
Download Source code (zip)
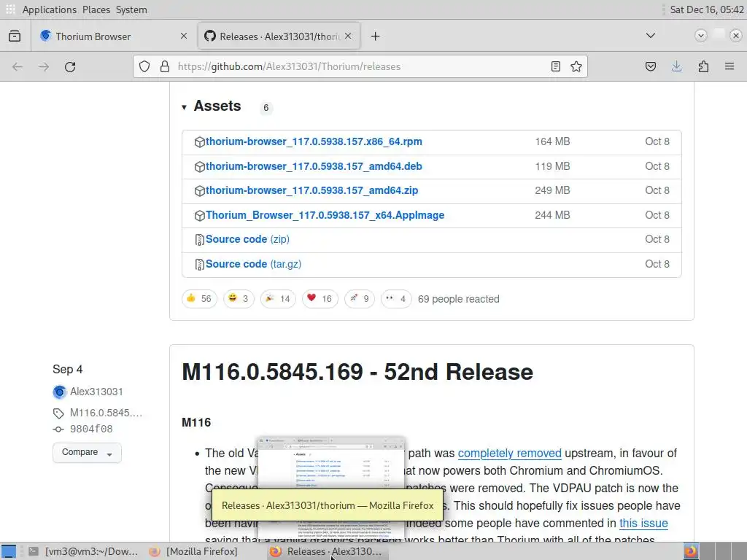(x=247, y=239)
